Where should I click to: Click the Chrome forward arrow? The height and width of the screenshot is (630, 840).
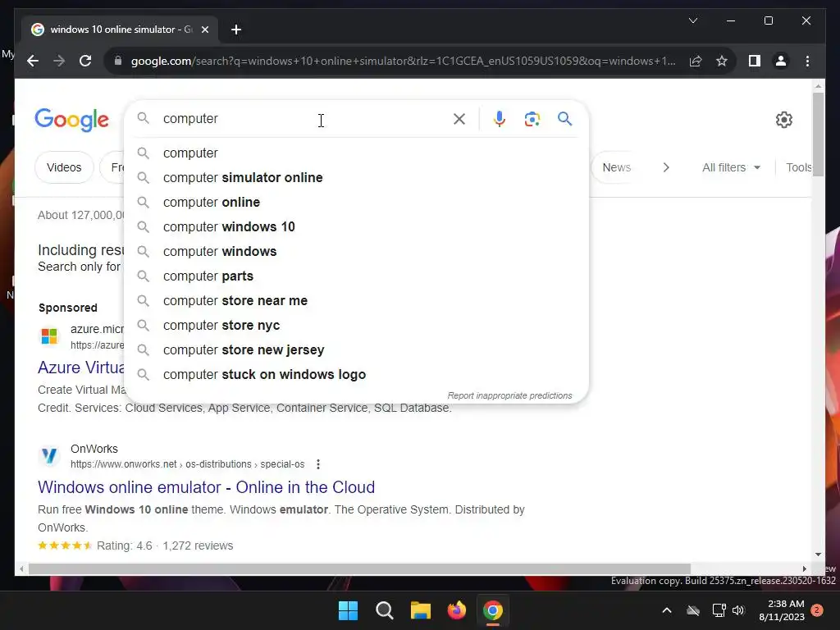click(x=59, y=61)
